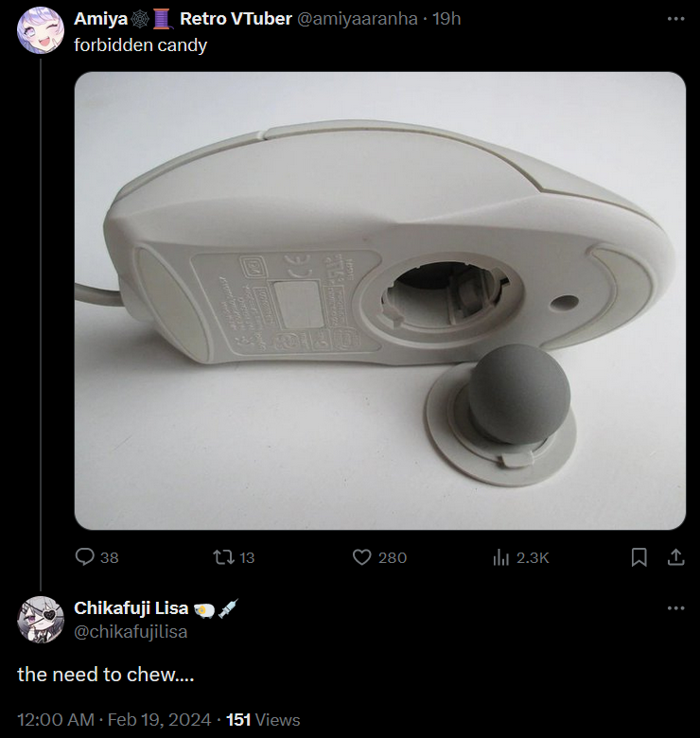Visit the @chikafujilisa handle
Viewport: 700px width, 738px height.
click(131, 632)
